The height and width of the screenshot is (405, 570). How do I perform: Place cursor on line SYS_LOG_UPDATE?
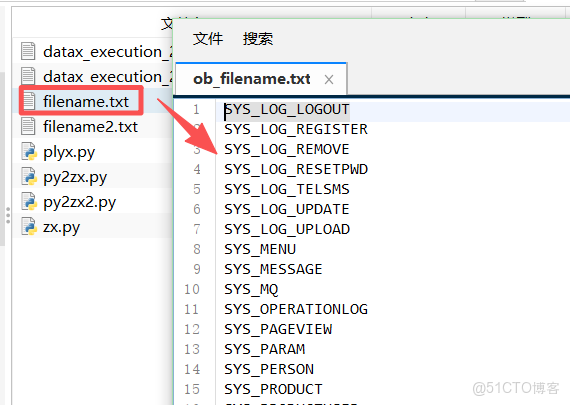click(287, 209)
